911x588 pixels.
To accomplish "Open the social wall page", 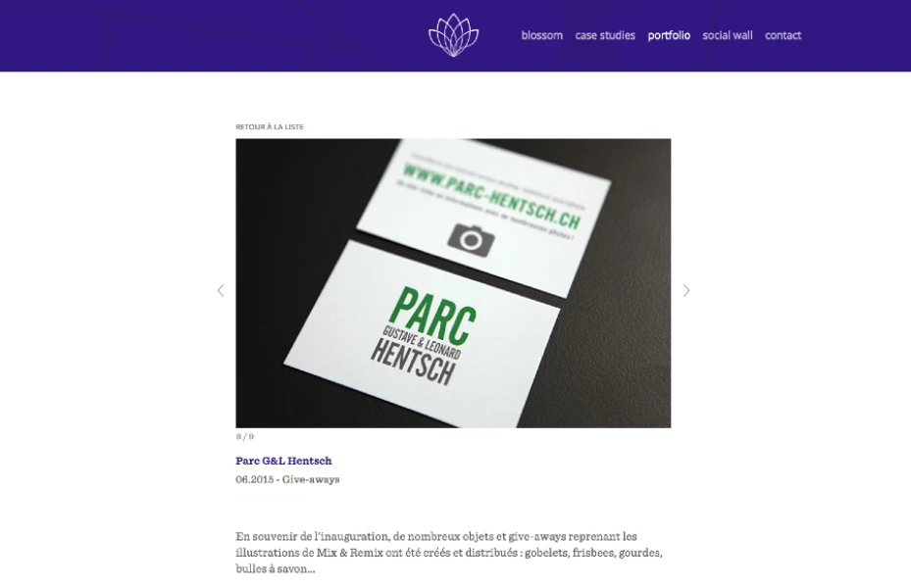I will click(728, 35).
